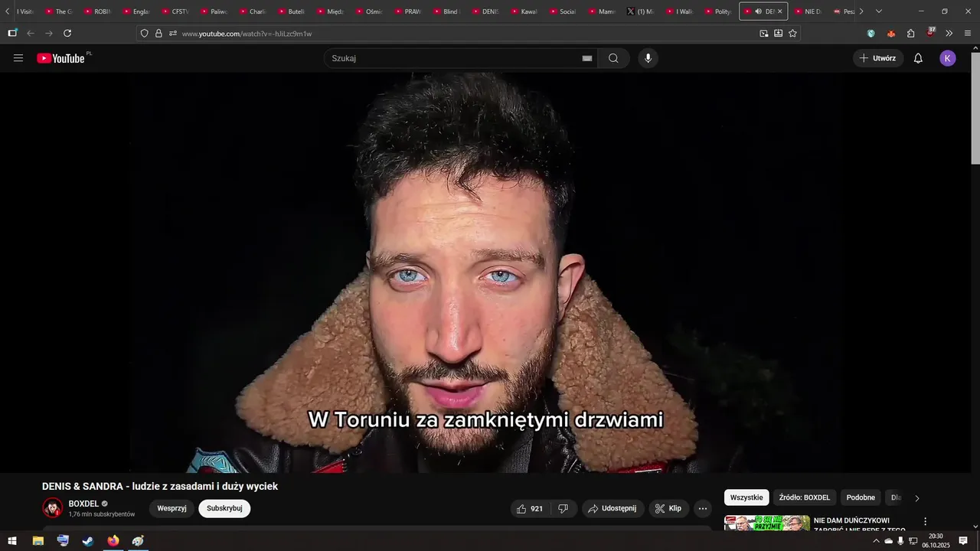Screen dimensions: 980x551
Task: Open site permissions icon in address bar
Action: [x=173, y=34]
